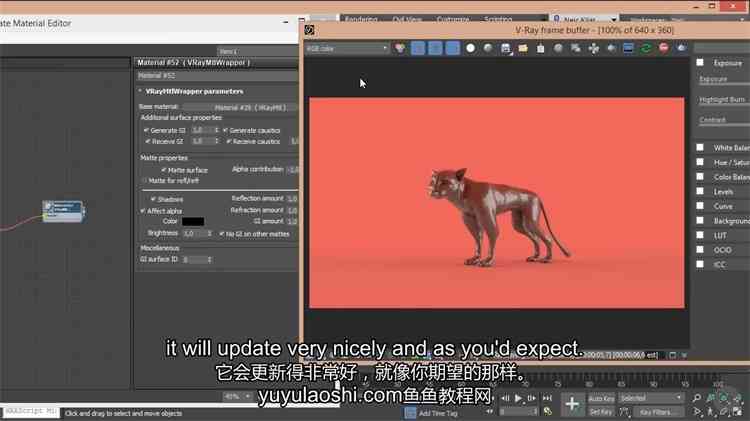Jump to end of animation

pos(547,398)
